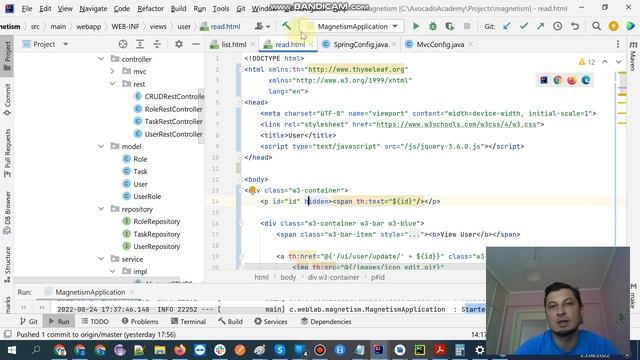This screenshot has height=360, width=640.
Task: Collapse the service folder
Action: [101, 259]
